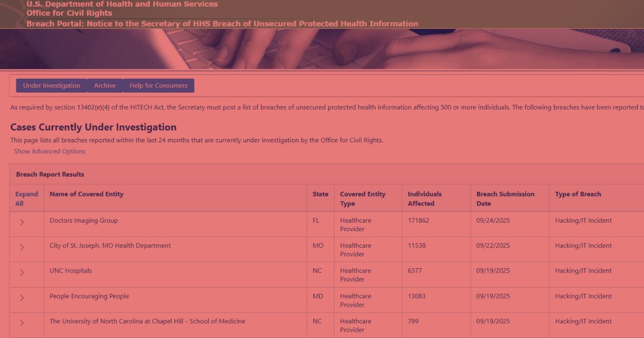
Task: Click Expand All in table header
Action: [x=26, y=199]
